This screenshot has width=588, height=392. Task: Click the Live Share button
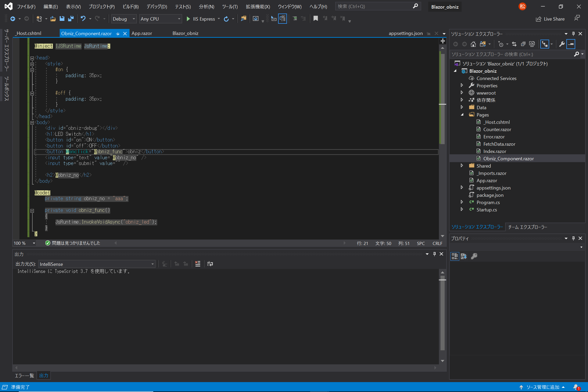pos(550,19)
